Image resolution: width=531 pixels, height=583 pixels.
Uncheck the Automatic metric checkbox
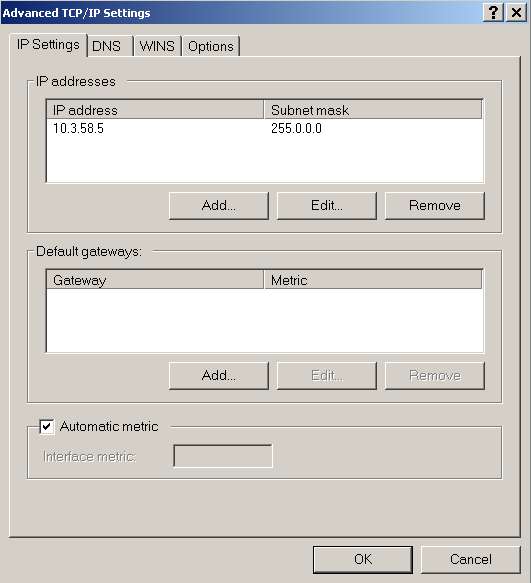pos(47,426)
